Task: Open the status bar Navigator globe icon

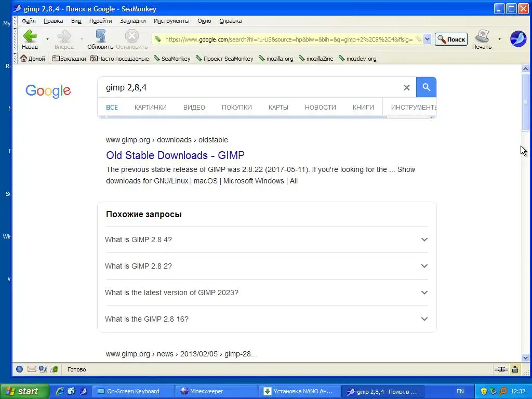Action: tap(19, 369)
